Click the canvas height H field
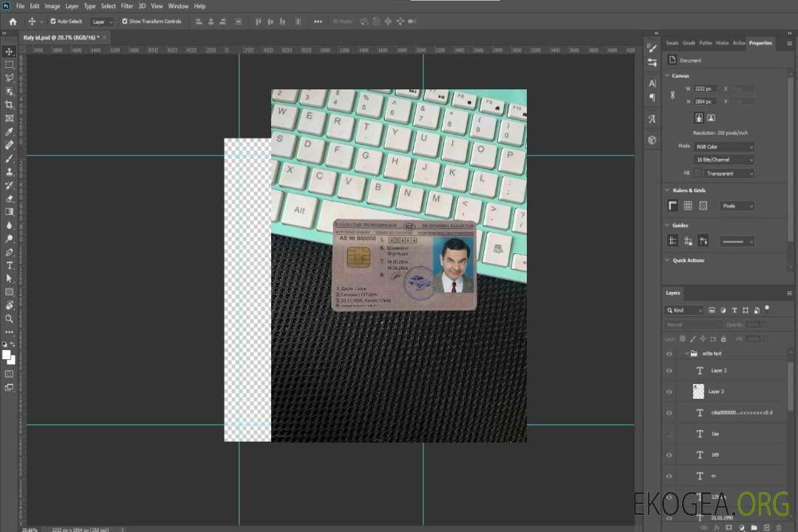 705,102
